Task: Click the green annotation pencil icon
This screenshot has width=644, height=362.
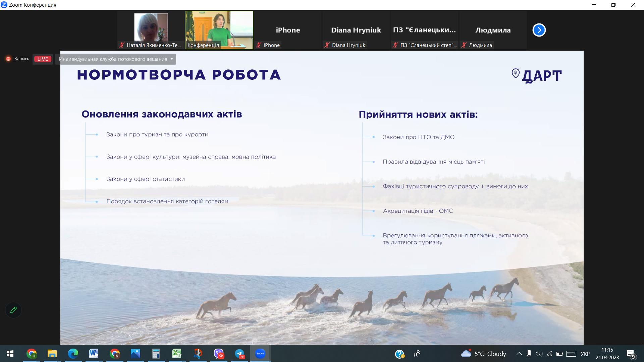Action: click(13, 310)
